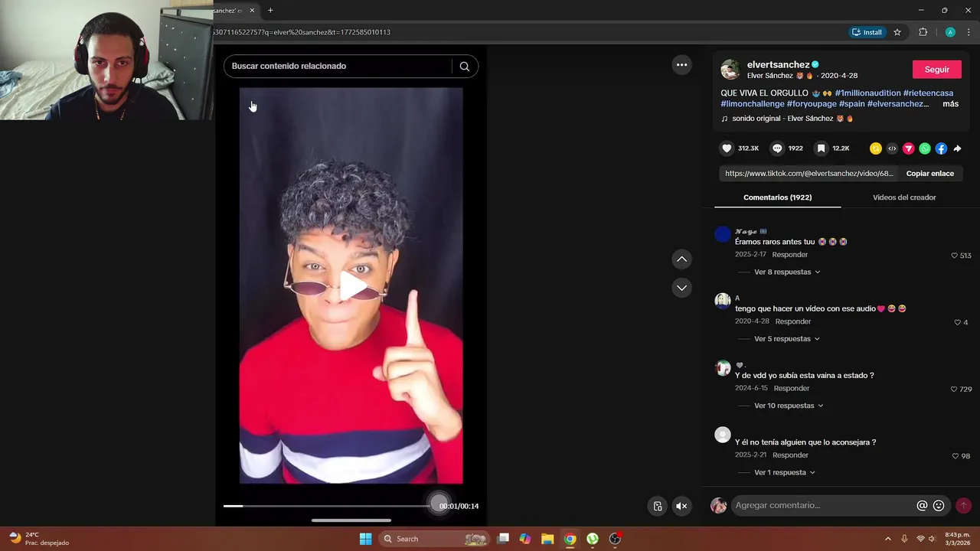Save video with the bookmark icon
Screen dimensions: 980x551
821,148
